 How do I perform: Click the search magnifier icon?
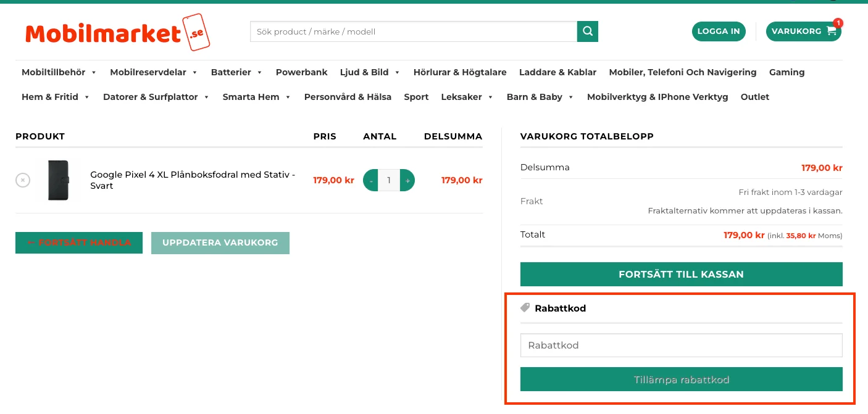(x=586, y=31)
